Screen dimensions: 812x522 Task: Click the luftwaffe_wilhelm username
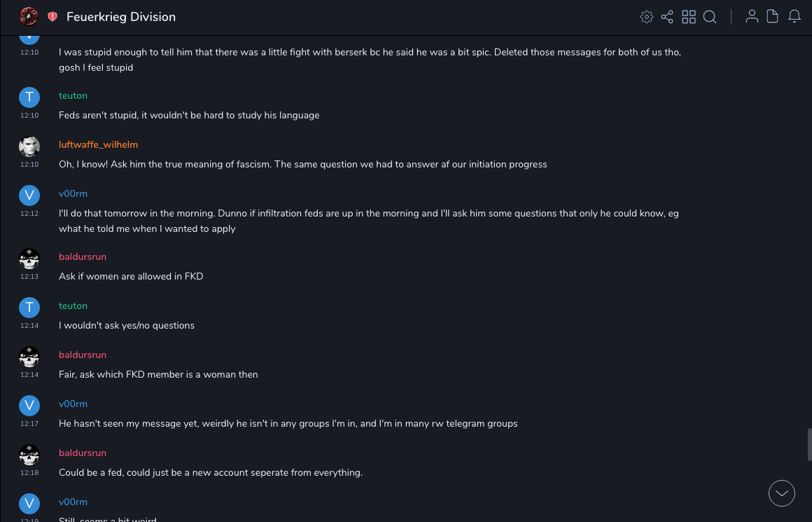[98, 144]
